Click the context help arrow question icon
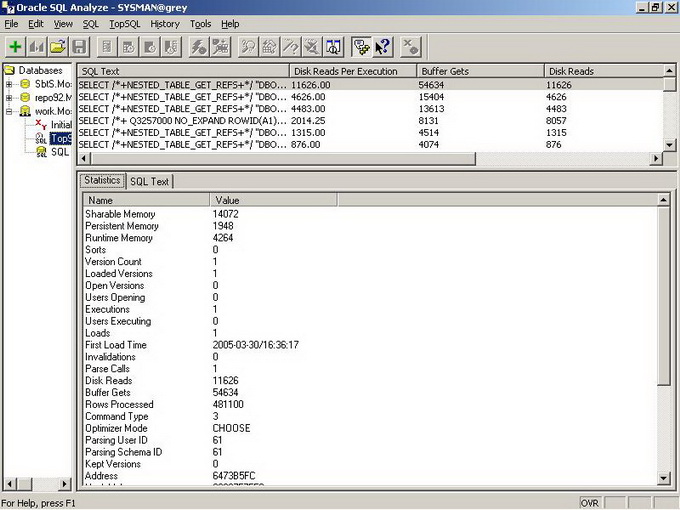 click(383, 47)
